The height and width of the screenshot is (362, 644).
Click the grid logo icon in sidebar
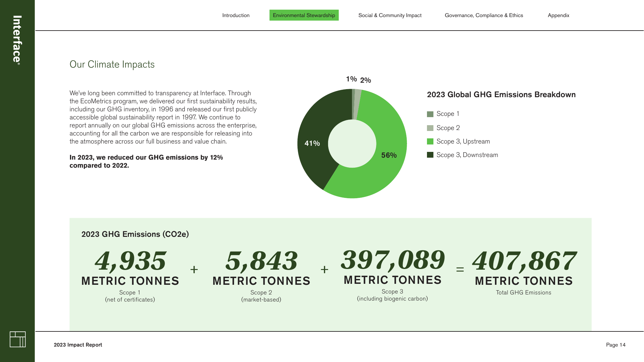18,339
